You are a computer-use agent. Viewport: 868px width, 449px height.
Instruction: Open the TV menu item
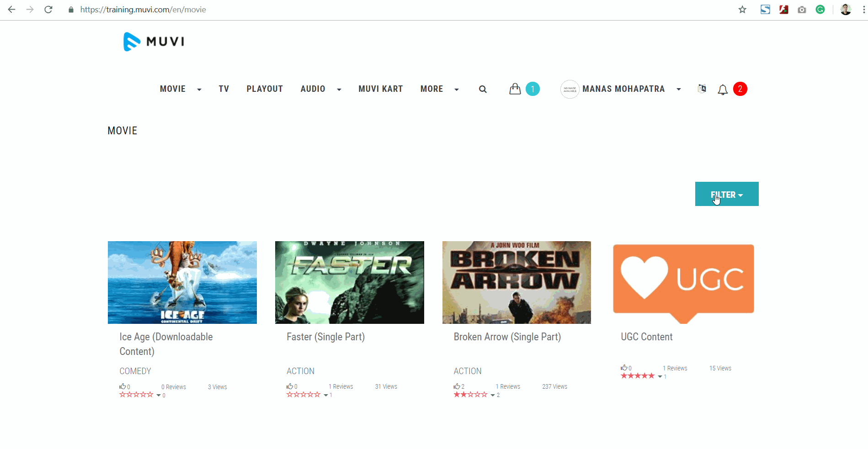[x=224, y=89]
